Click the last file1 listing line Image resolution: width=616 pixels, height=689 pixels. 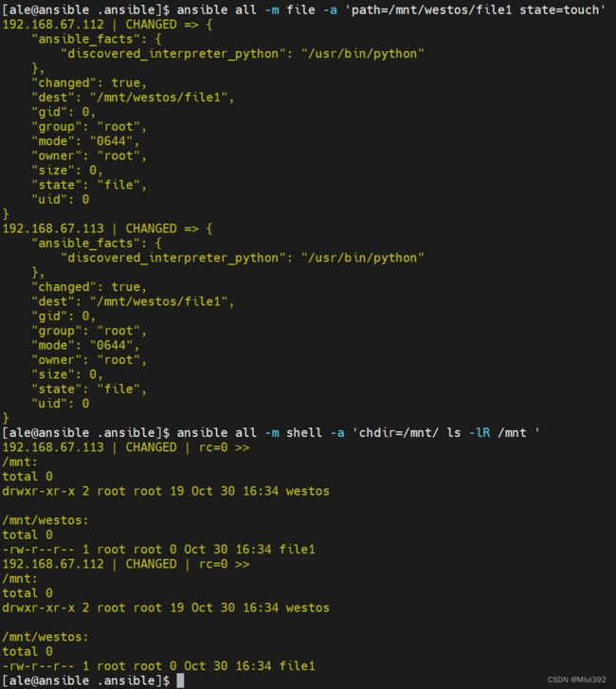(x=158, y=665)
